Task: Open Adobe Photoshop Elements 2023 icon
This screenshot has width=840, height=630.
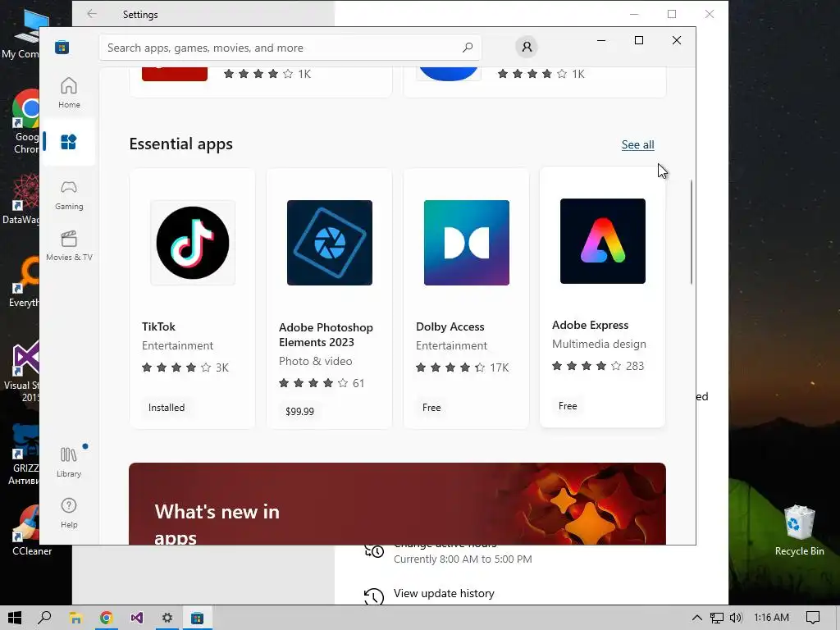Action: point(330,243)
